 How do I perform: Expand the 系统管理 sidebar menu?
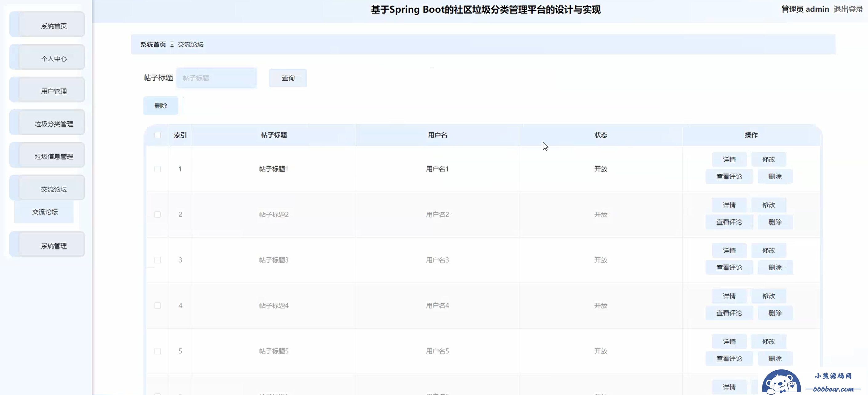[x=47, y=245]
